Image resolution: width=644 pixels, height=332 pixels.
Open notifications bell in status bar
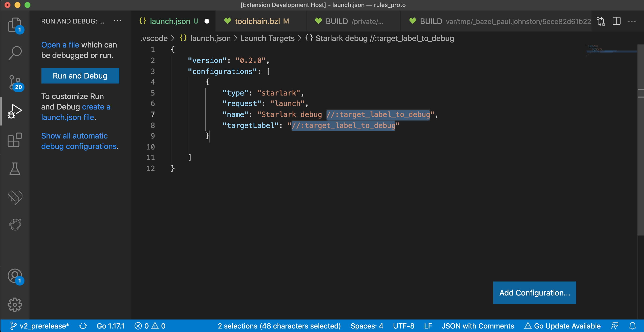click(x=632, y=326)
